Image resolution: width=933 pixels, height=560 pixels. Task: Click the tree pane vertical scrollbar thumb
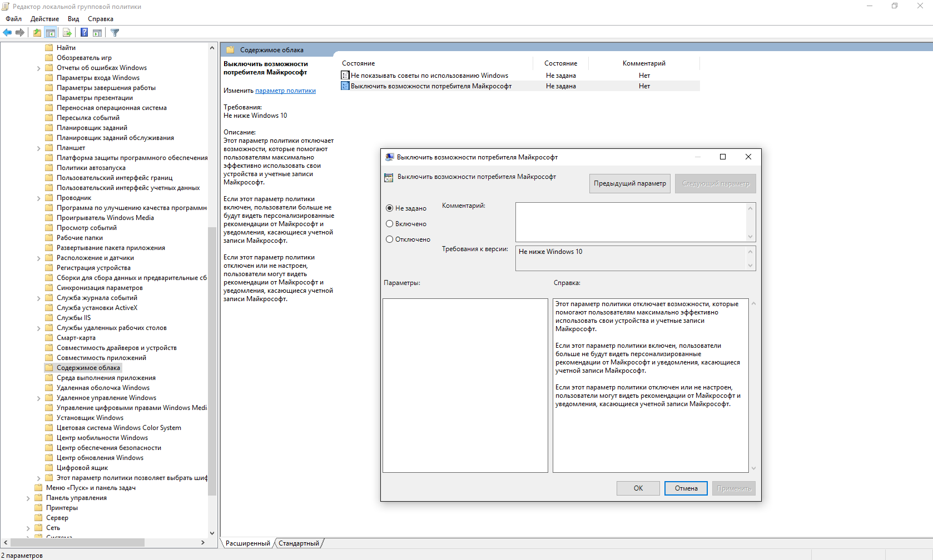pos(212,361)
